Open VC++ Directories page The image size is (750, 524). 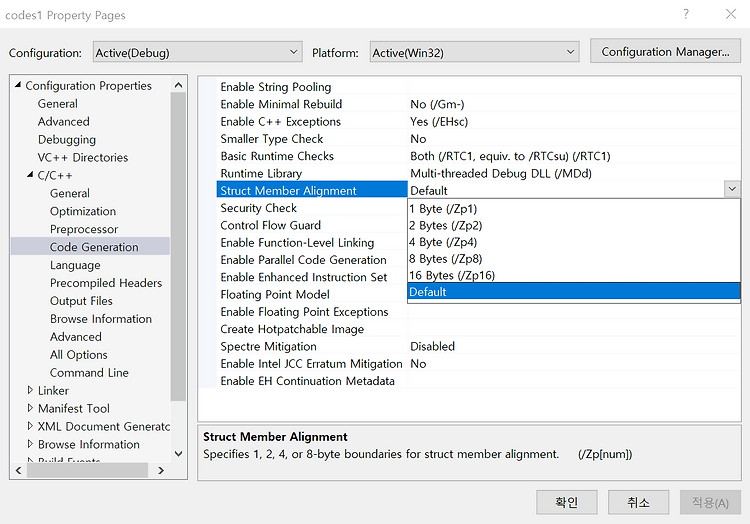(x=83, y=157)
